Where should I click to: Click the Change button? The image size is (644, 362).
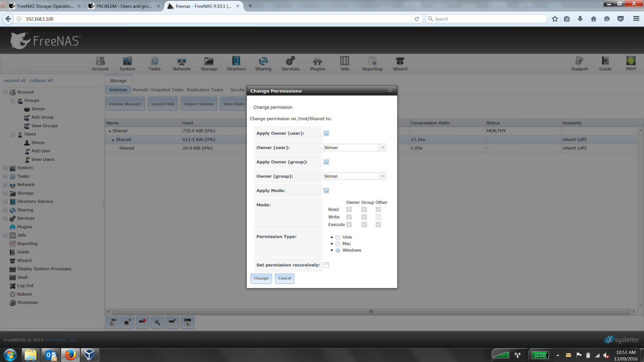point(261,279)
